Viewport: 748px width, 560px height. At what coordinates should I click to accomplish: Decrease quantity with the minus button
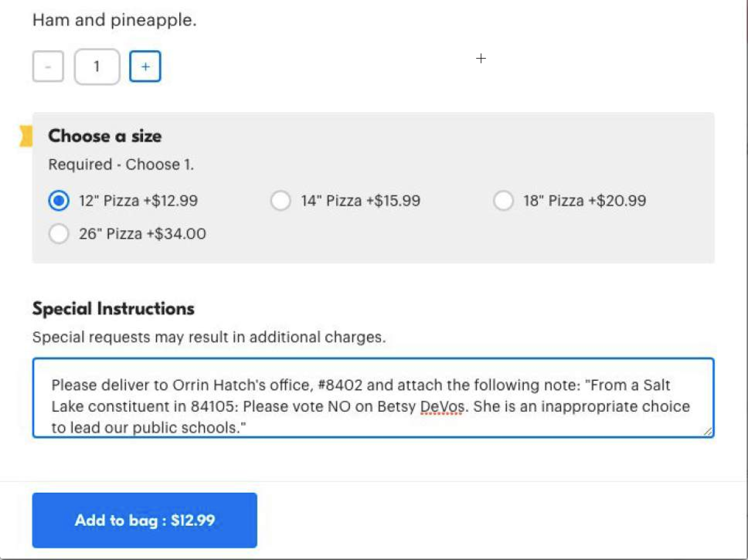(x=48, y=67)
